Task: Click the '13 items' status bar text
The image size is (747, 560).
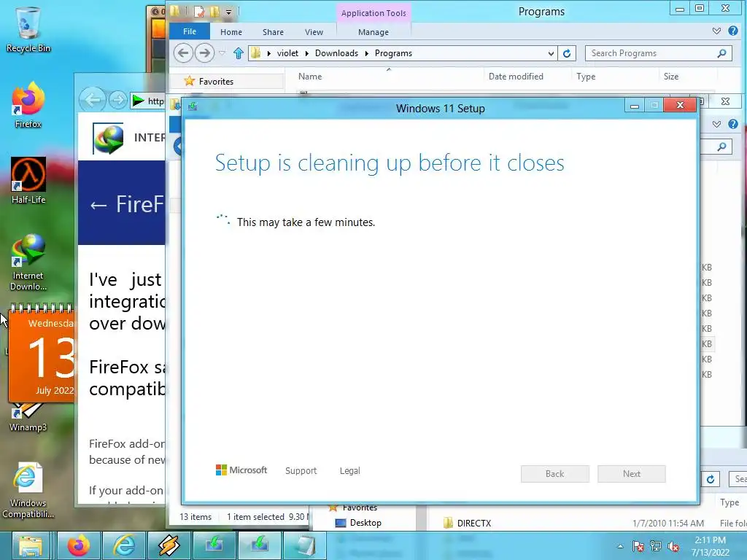Action: [196, 517]
